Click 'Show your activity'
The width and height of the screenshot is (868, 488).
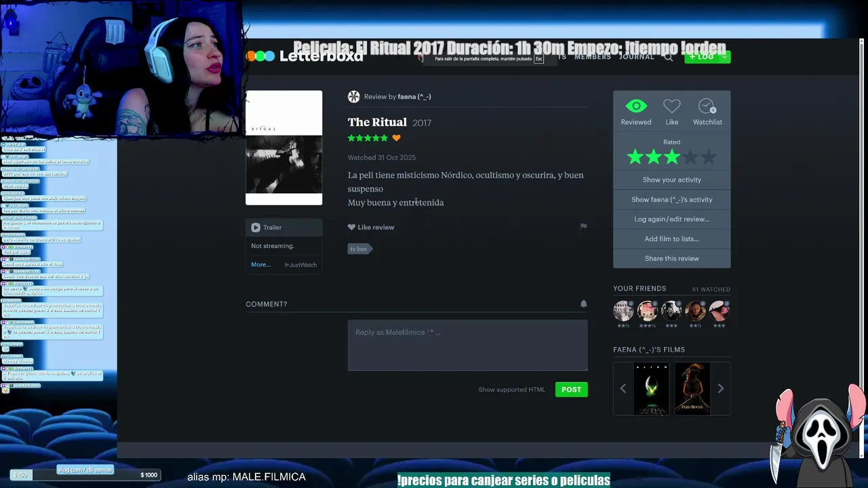click(672, 180)
